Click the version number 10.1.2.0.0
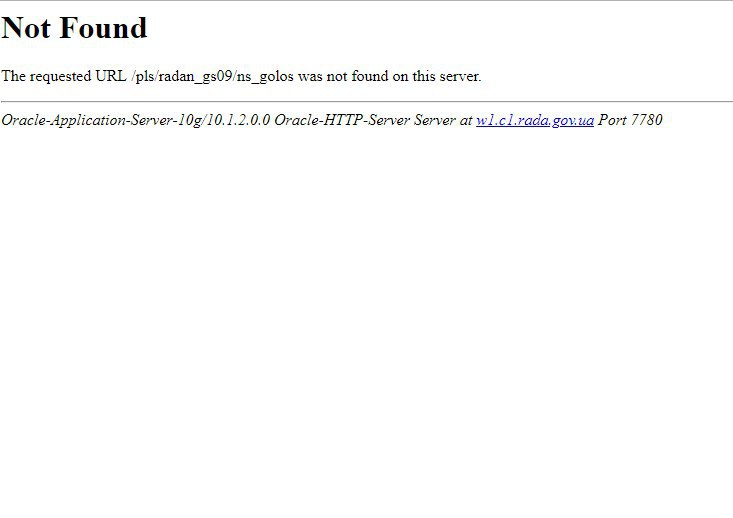 coord(238,120)
